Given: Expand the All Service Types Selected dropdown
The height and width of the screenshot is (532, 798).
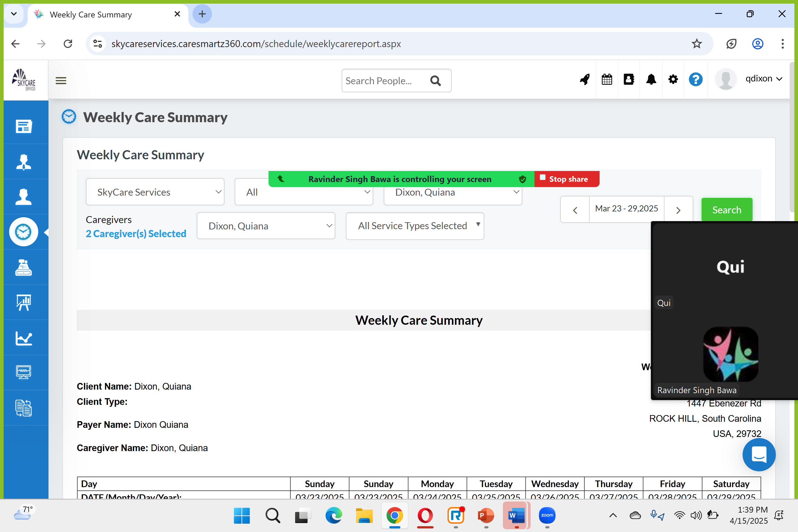Looking at the screenshot, I should (x=415, y=226).
